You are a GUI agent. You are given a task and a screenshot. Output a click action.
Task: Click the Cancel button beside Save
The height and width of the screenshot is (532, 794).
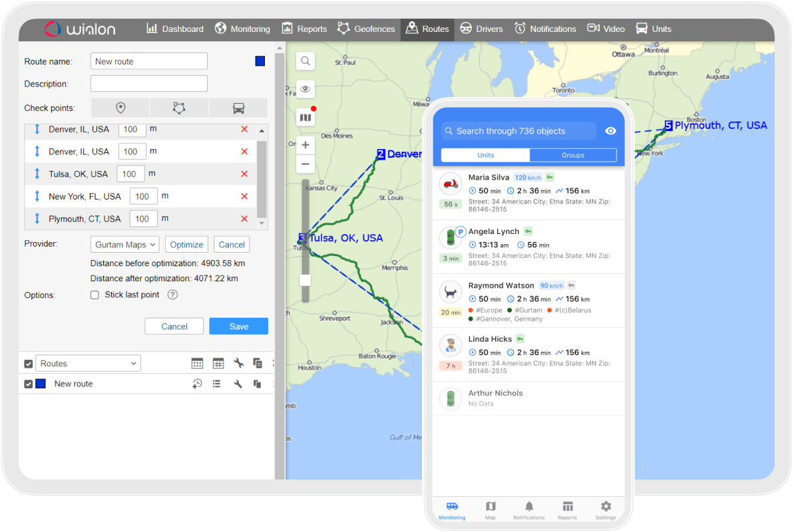click(174, 327)
